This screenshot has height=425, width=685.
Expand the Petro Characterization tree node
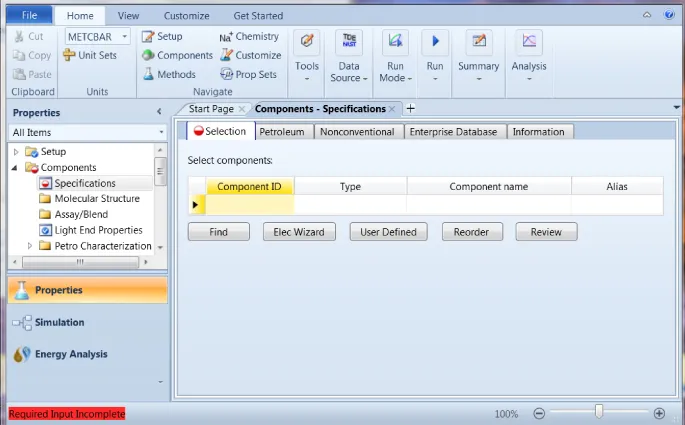pos(30,246)
